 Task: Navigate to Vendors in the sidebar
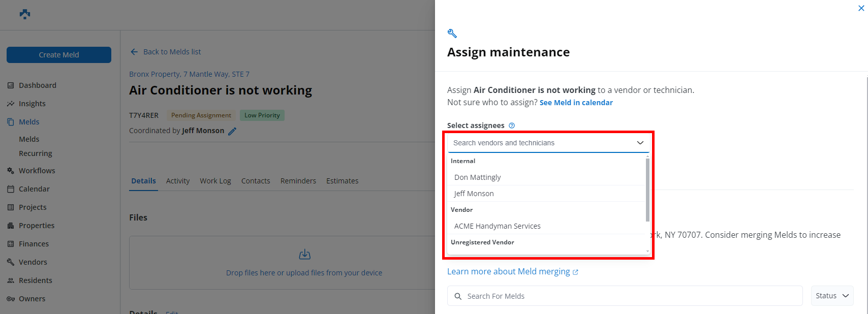click(33, 262)
